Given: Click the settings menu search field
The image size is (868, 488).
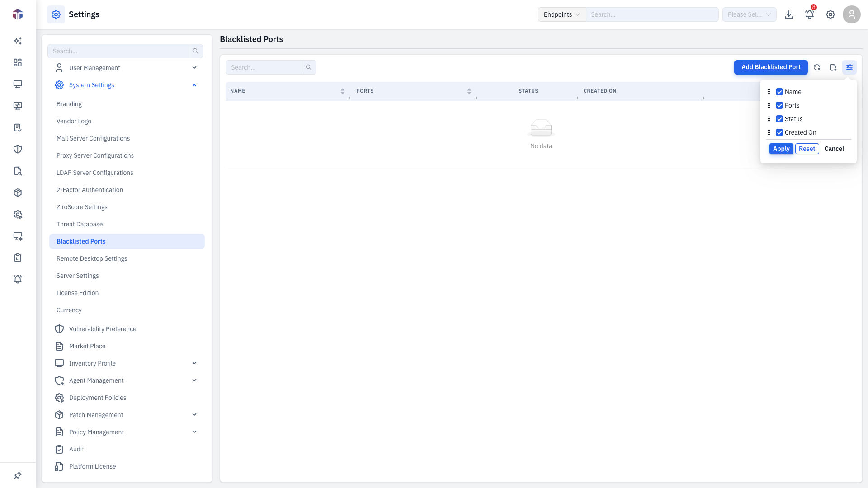Looking at the screenshot, I should (118, 51).
